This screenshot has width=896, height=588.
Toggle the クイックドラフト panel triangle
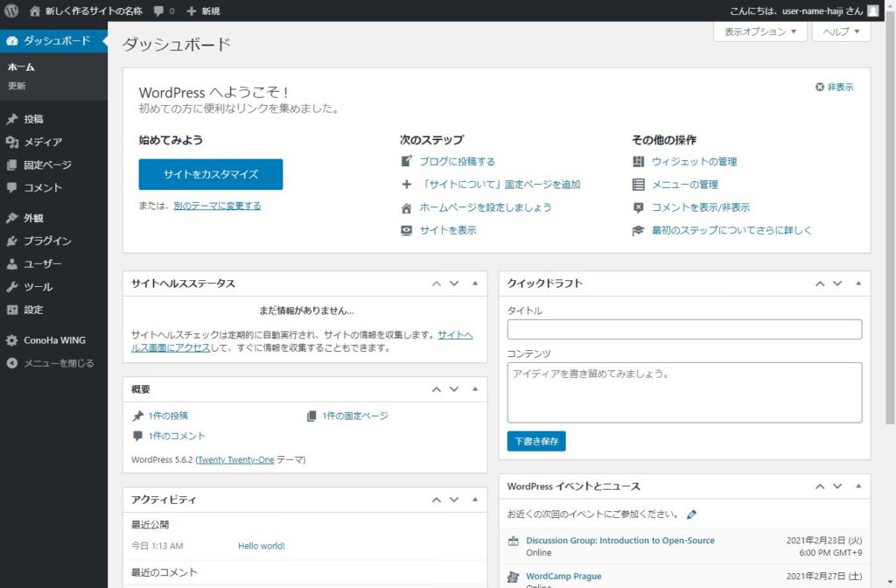pos(858,283)
